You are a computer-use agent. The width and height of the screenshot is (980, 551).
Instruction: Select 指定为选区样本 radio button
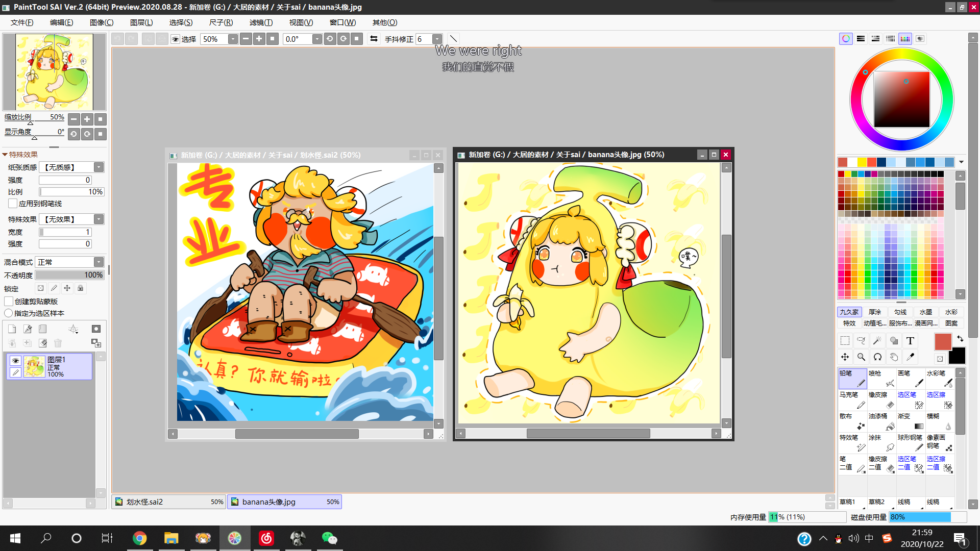click(9, 313)
